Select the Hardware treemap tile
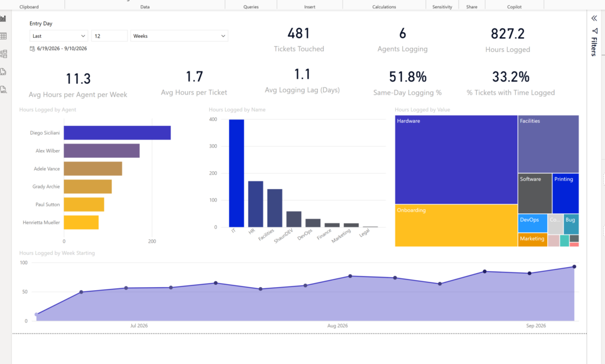This screenshot has width=605, height=364. pyautogui.click(x=456, y=160)
